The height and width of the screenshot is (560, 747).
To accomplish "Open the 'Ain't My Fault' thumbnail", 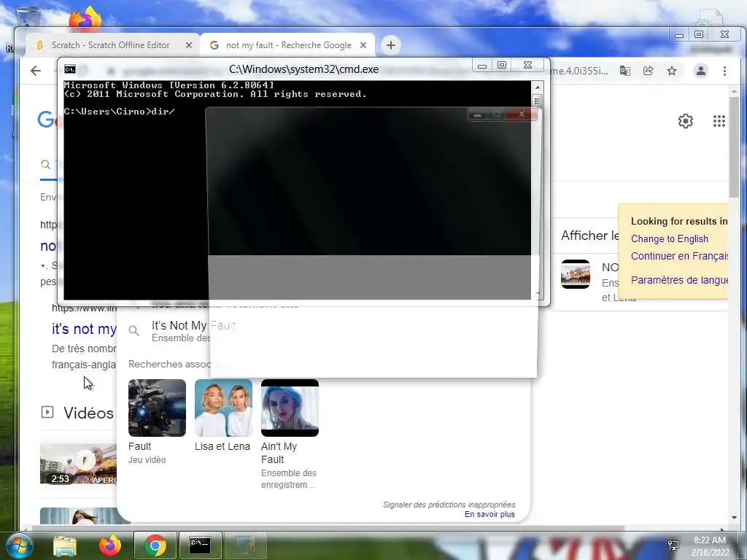I will pyautogui.click(x=290, y=408).
